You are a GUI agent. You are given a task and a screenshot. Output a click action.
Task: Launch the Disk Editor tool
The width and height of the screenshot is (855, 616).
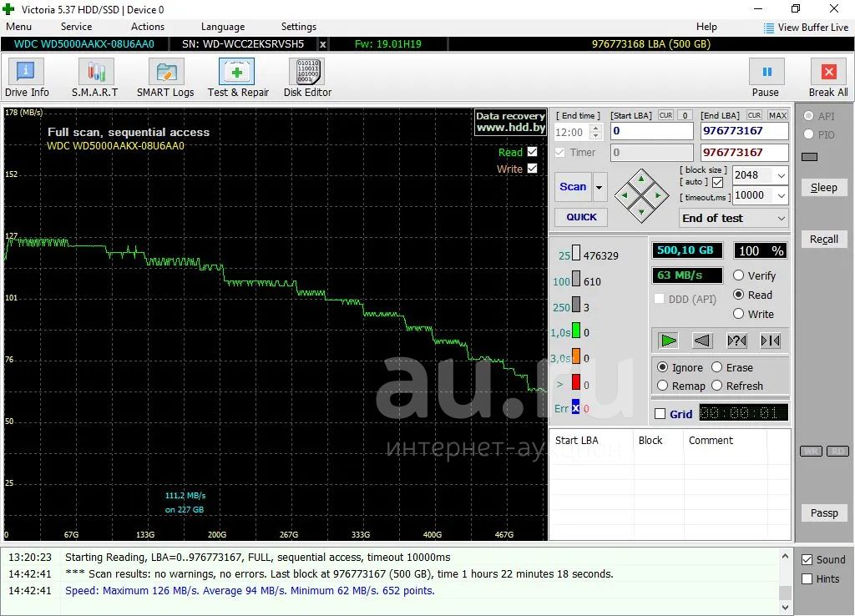pyautogui.click(x=307, y=78)
